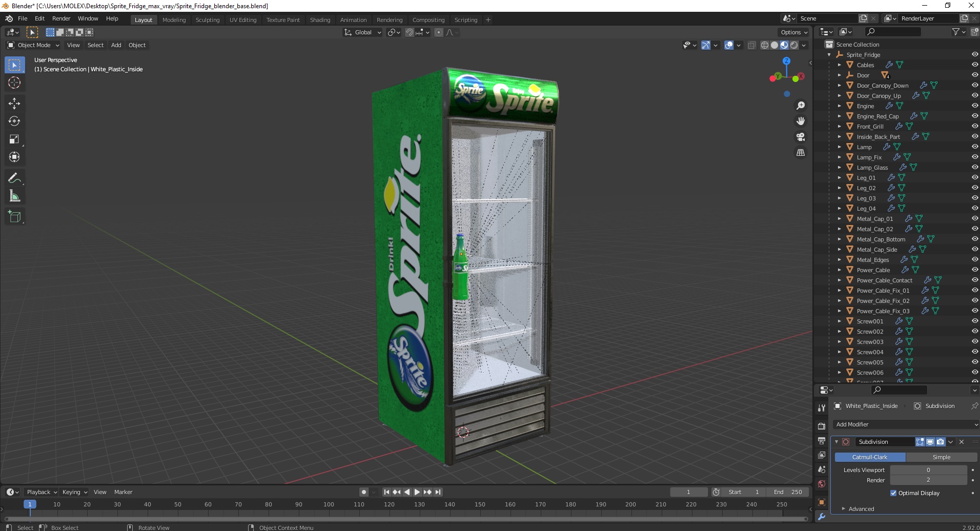The height and width of the screenshot is (531, 980).
Task: Activate the Move tool
Action: tap(14, 104)
